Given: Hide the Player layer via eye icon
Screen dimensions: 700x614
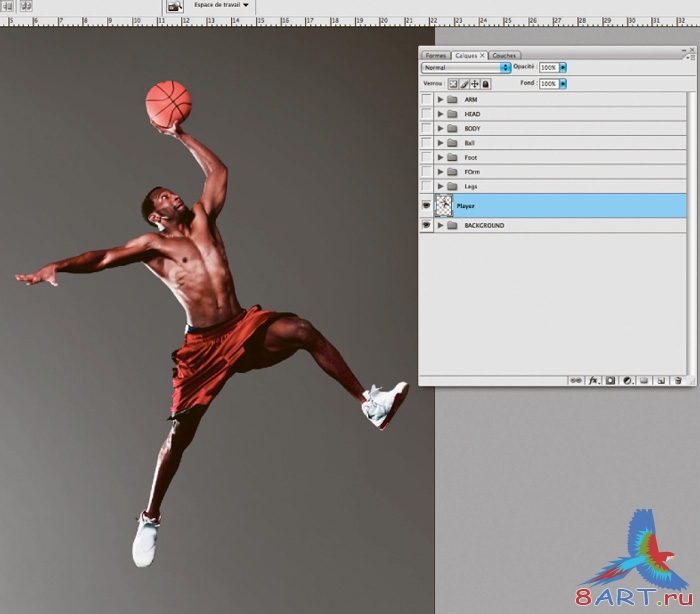Looking at the screenshot, I should (427, 205).
